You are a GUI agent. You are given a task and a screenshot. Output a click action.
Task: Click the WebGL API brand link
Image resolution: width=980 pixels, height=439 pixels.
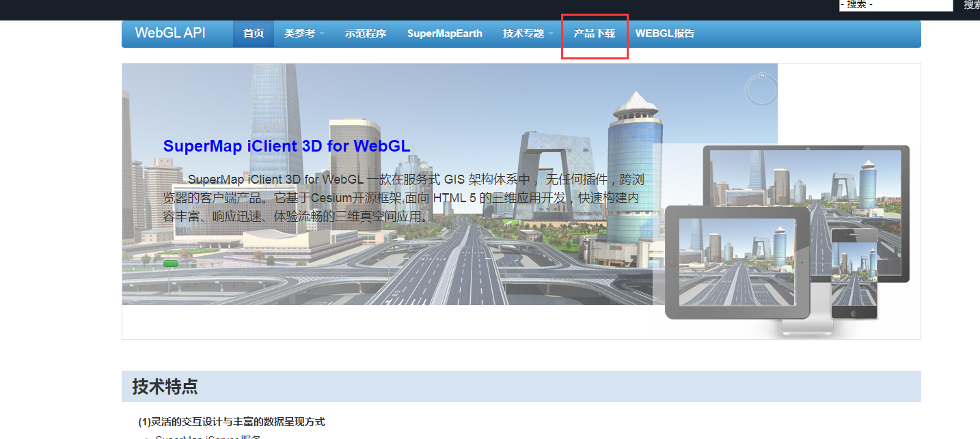point(170,33)
